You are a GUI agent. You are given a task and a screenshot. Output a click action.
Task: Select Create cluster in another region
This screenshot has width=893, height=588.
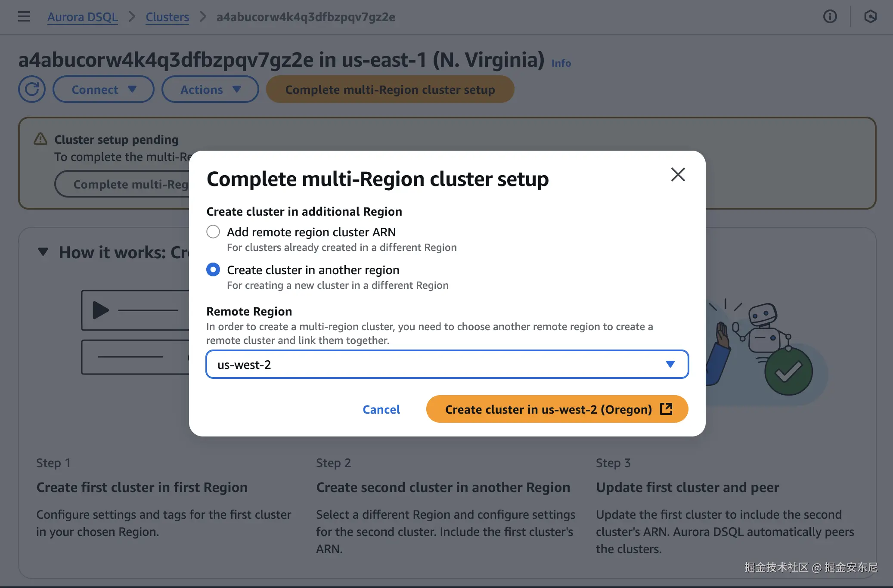pyautogui.click(x=213, y=270)
